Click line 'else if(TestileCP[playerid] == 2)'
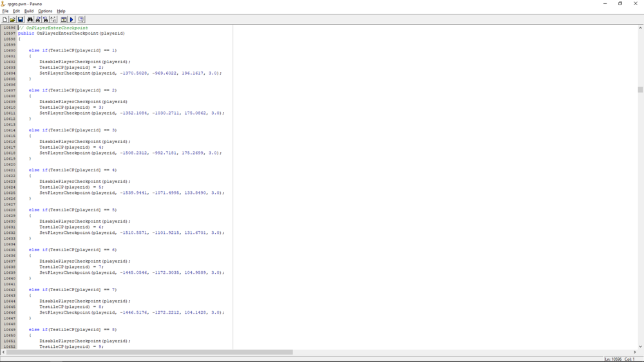The height and width of the screenshot is (362, 644). [x=73, y=90]
